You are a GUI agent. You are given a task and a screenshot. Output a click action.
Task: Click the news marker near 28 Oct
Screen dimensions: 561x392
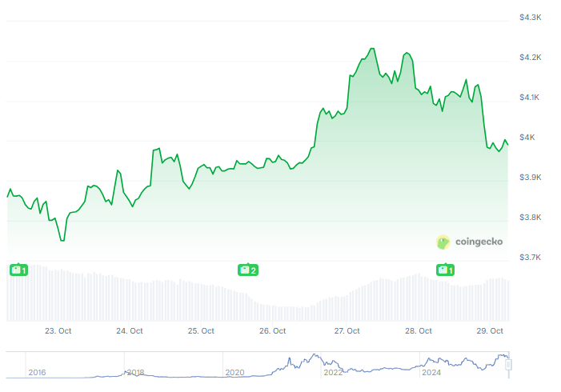click(445, 270)
